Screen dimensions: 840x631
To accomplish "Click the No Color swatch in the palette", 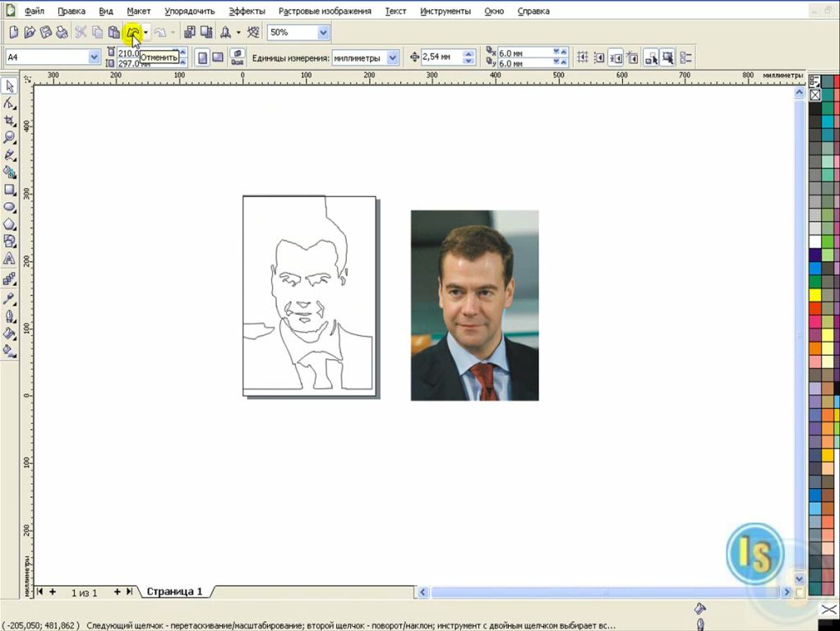I will [x=815, y=95].
